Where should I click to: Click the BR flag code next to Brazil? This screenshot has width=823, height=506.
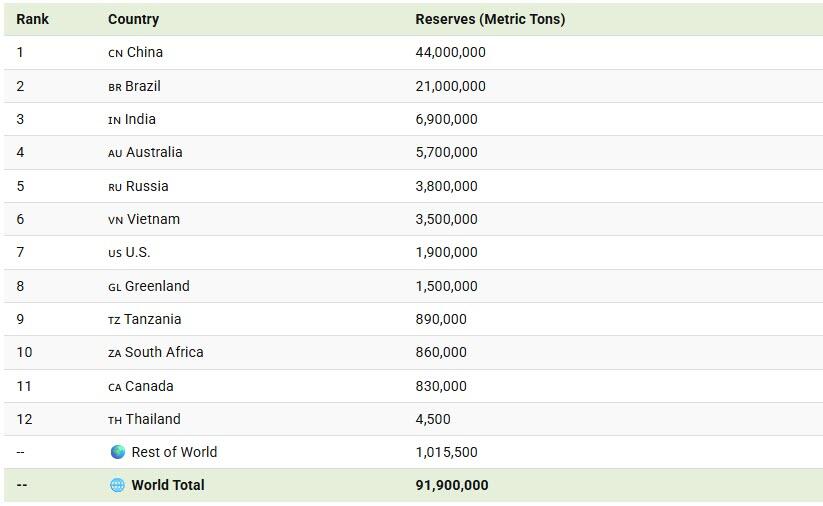coord(115,87)
